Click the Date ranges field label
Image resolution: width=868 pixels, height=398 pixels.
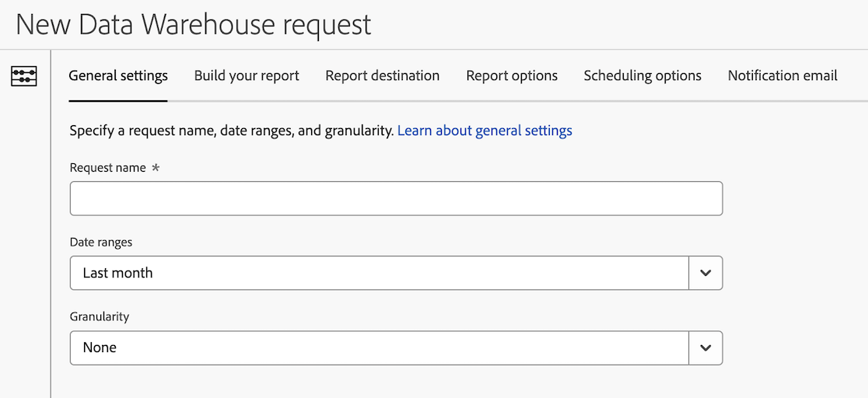(x=101, y=243)
